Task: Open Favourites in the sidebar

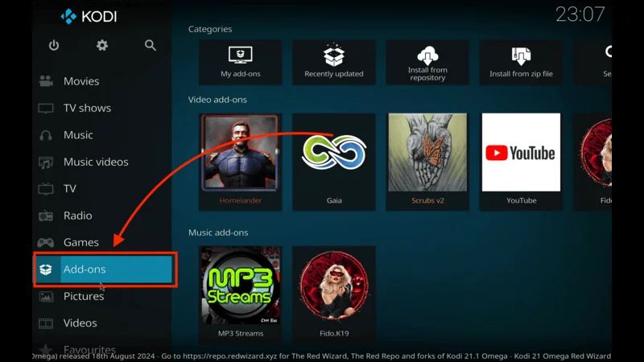Action: click(x=102, y=349)
